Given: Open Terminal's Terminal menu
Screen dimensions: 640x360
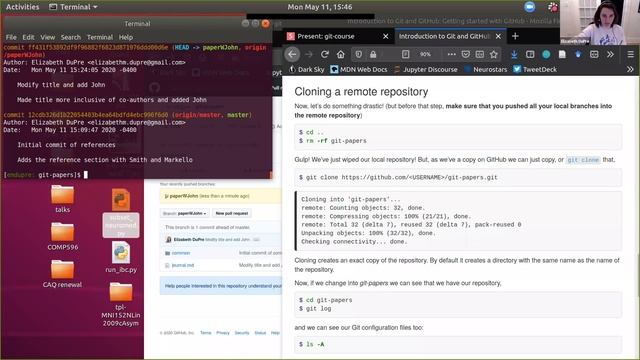Looking at the screenshot, I should (x=100, y=37).
